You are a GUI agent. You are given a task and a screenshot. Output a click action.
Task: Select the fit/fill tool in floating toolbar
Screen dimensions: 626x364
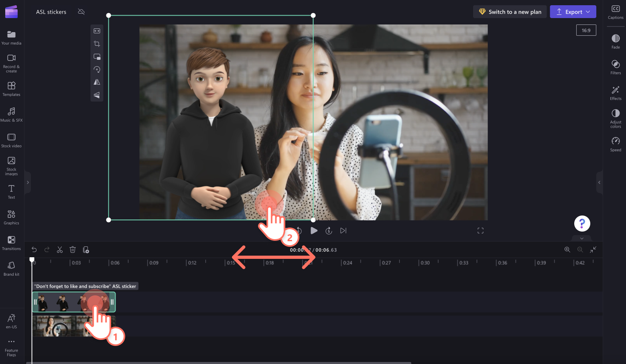97,31
